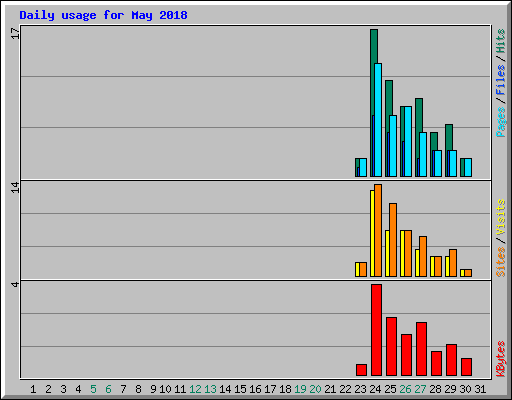Click the 'Visits' legend label
Image resolution: width=512 pixels, height=400 pixels.
(501, 217)
